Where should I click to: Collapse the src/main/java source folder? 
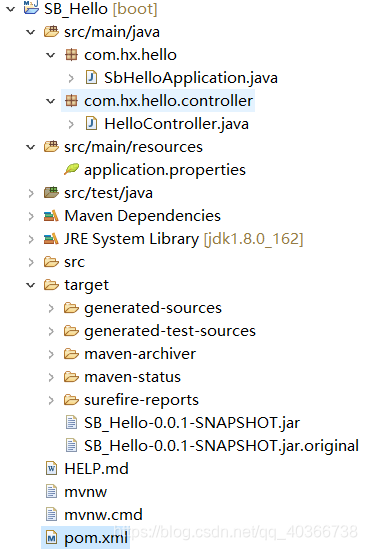click(x=31, y=32)
